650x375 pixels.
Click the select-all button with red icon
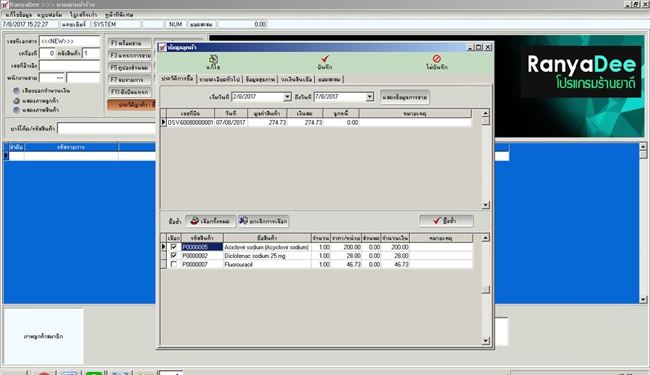tap(210, 221)
